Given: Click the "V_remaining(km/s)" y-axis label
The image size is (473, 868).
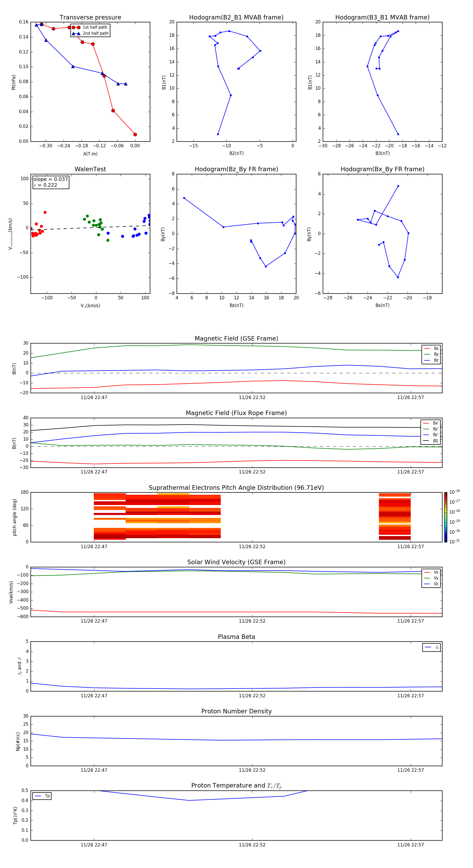Looking at the screenshot, I should pos(11,234).
